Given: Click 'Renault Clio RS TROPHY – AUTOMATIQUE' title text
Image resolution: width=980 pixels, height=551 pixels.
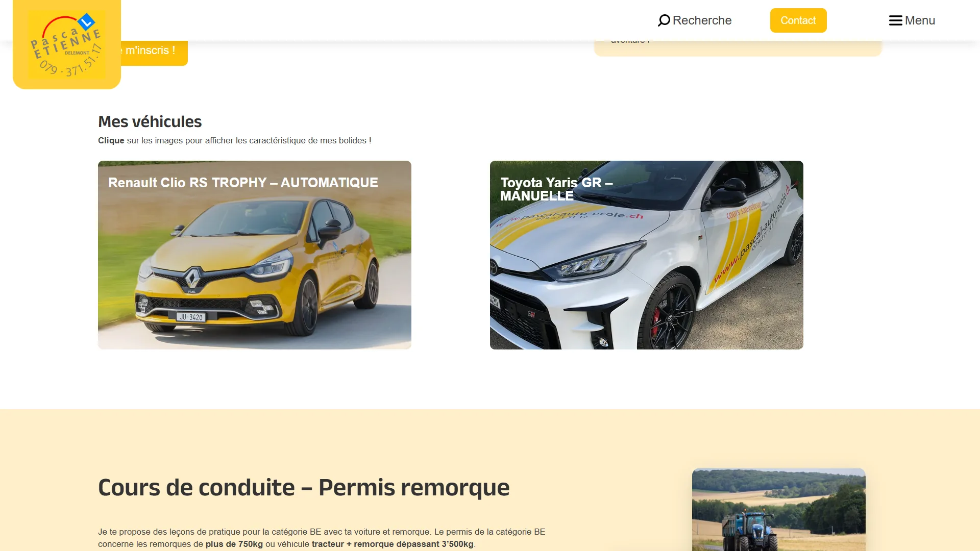Looking at the screenshot, I should [x=243, y=183].
